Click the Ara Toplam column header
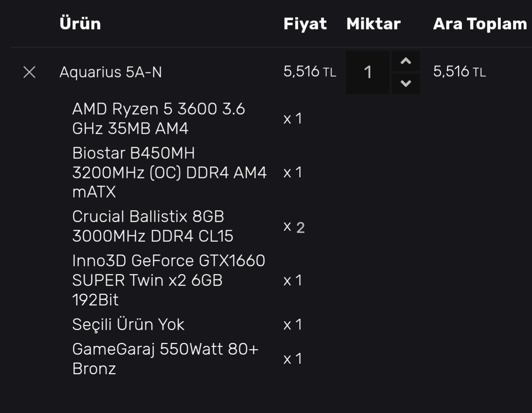Screen dimensions: 532x413 [x=480, y=24]
